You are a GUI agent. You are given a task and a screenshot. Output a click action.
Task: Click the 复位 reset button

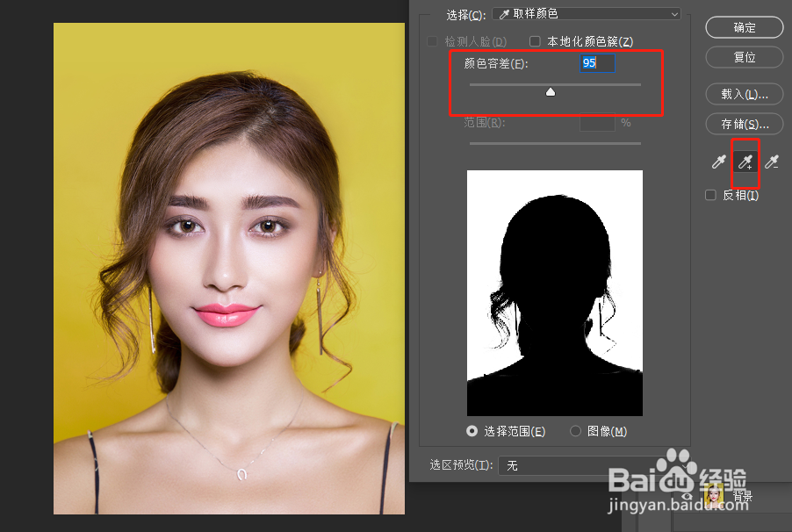tap(743, 58)
